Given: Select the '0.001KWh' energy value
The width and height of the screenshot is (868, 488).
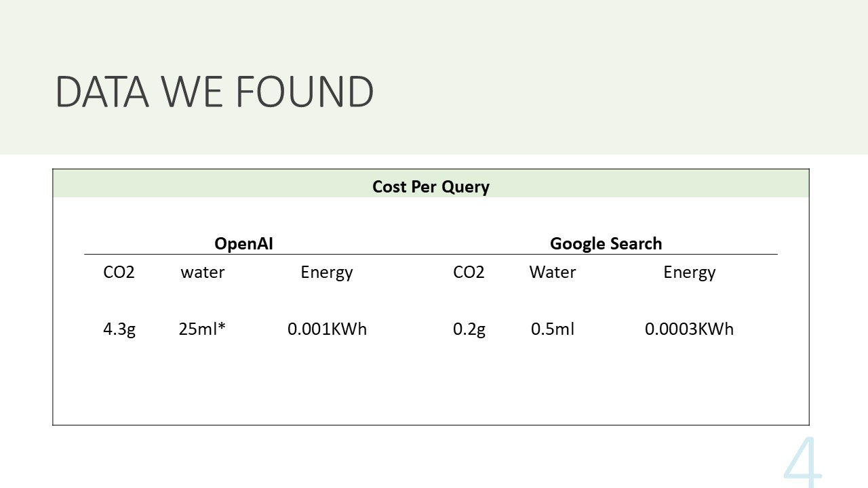Looking at the screenshot, I should click(x=327, y=329).
